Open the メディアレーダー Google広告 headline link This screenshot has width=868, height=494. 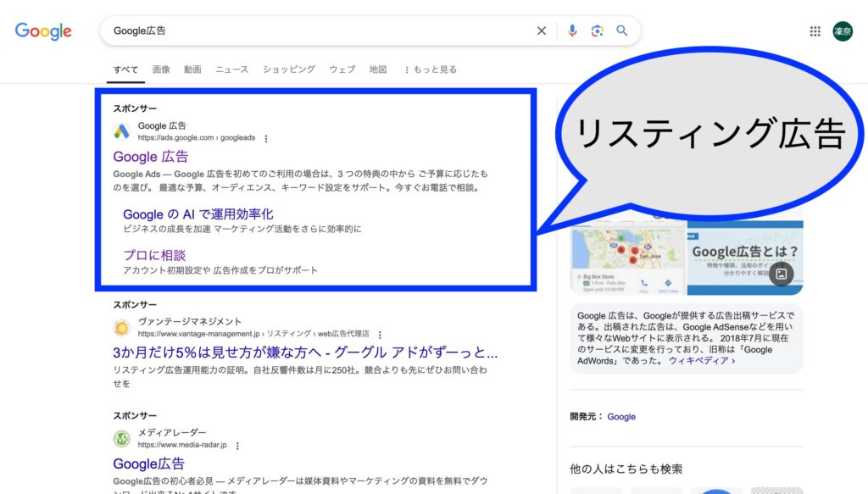pyautogui.click(x=148, y=463)
